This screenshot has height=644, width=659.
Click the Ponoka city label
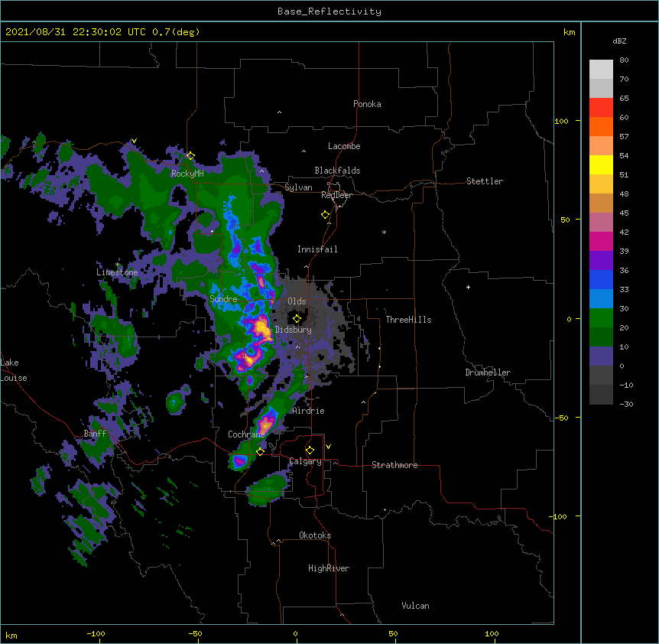(367, 104)
